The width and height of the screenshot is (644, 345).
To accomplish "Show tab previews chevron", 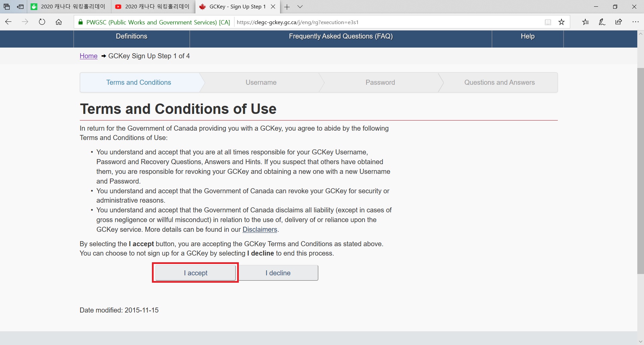I will [300, 7].
